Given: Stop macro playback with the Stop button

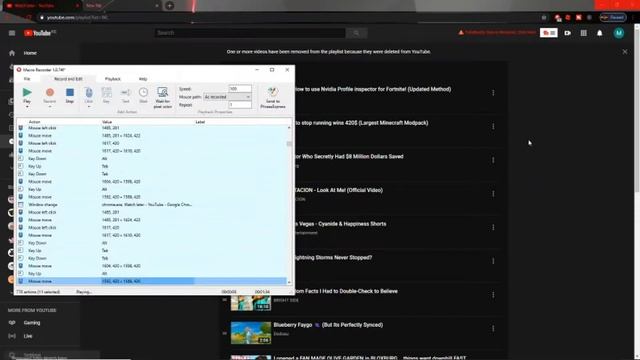Looking at the screenshot, I should (70, 95).
